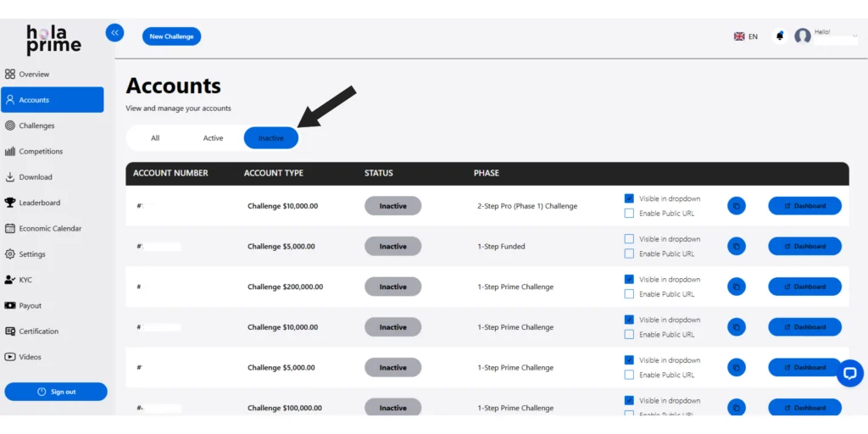Open Leaderboard from the sidebar
The height and width of the screenshot is (434, 868).
click(39, 203)
